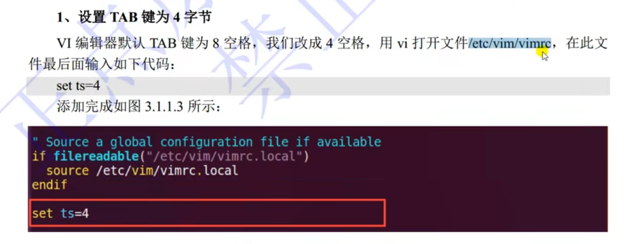This screenshot has height=244, width=644.
Task: Click the text "件最后面输入如下代码"
Action: pyautogui.click(x=97, y=65)
